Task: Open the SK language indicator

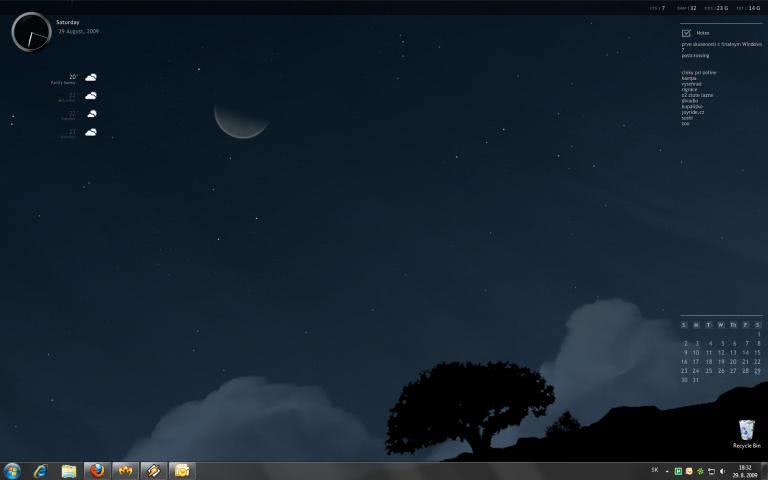Action: coord(655,470)
